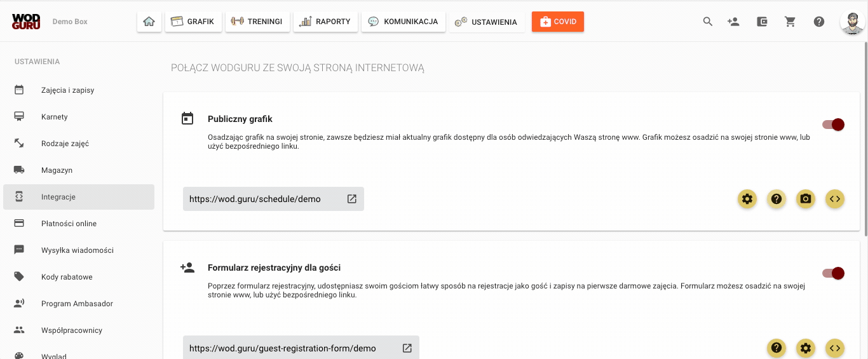Select Karnety in the sidebar
868x359 pixels.
click(79, 117)
